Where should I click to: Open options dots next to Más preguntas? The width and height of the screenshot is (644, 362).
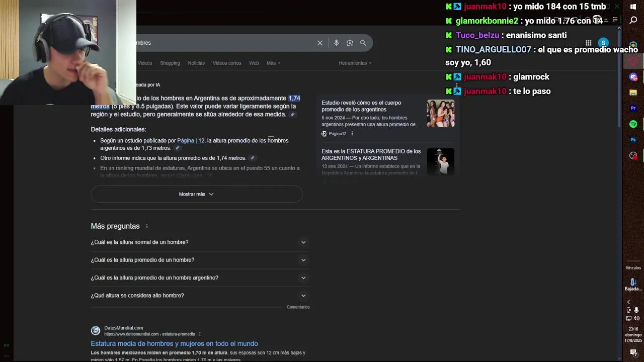[147, 226]
